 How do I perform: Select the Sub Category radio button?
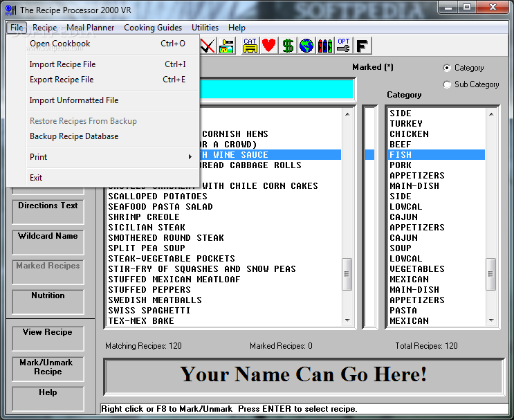pyautogui.click(x=447, y=84)
